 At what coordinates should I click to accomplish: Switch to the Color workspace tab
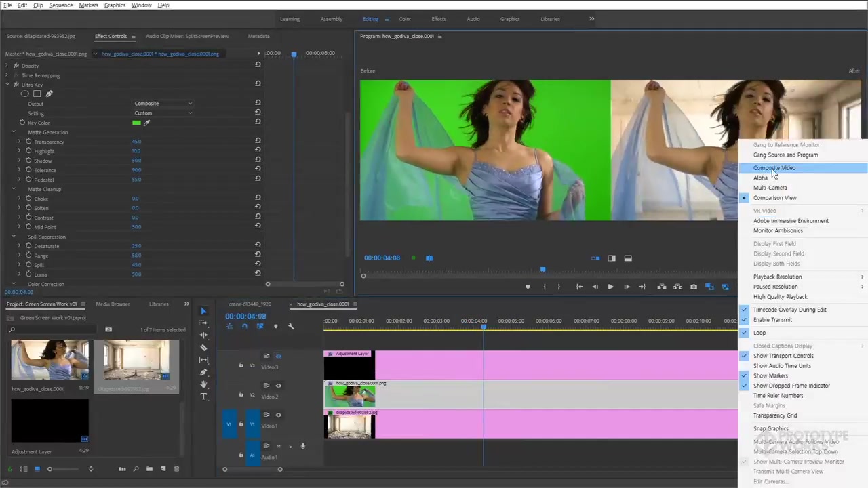(x=405, y=19)
